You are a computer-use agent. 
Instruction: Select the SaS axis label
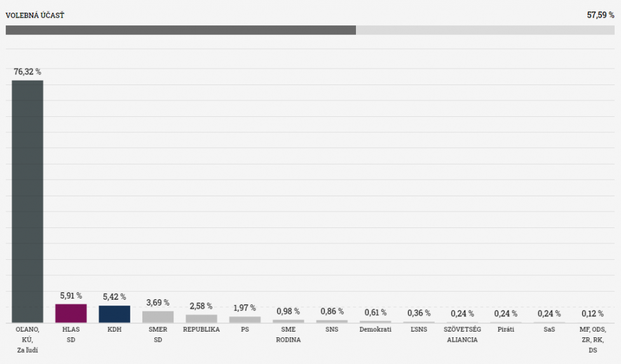coord(549,329)
